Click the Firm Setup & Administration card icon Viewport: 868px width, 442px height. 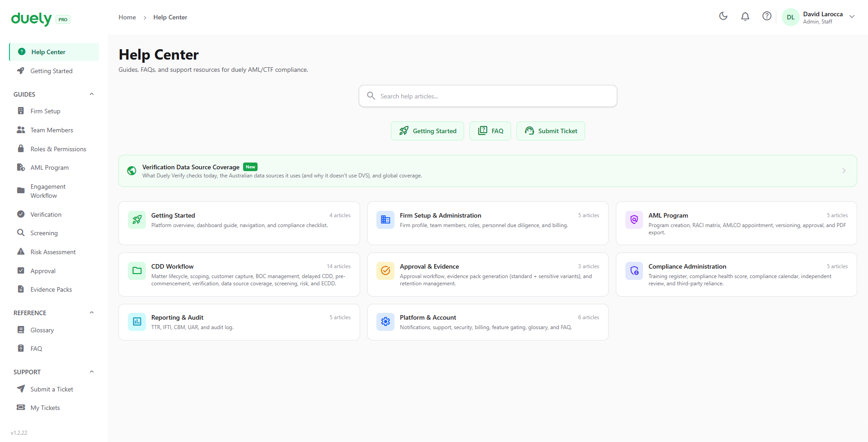click(x=385, y=220)
